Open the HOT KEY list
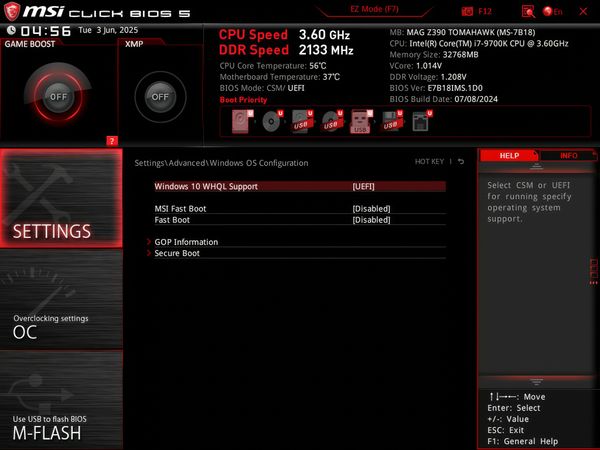The width and height of the screenshot is (600, 450). 429,161
